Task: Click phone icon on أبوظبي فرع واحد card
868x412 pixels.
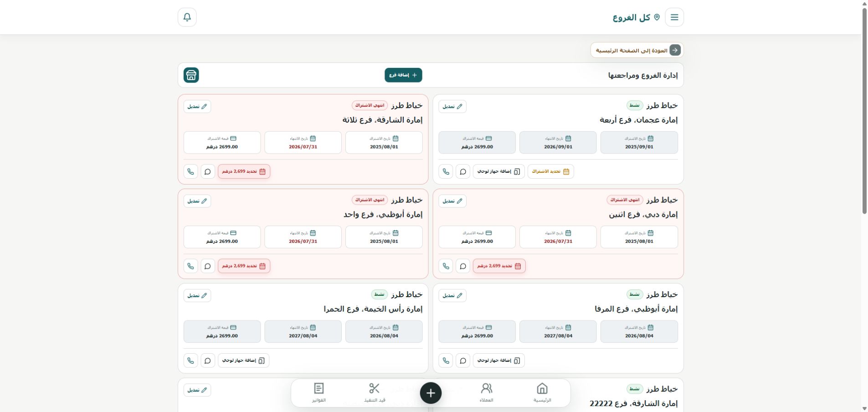Action: point(191,266)
